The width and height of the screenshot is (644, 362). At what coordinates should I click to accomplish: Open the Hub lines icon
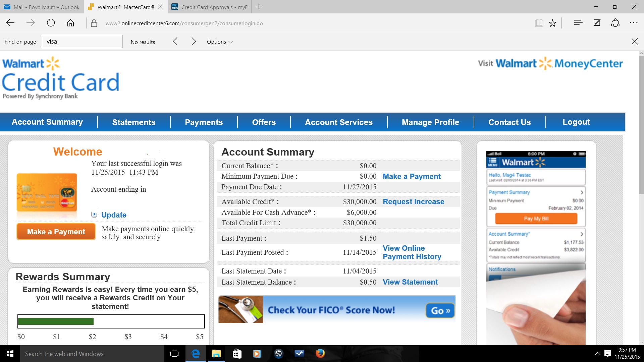point(578,23)
